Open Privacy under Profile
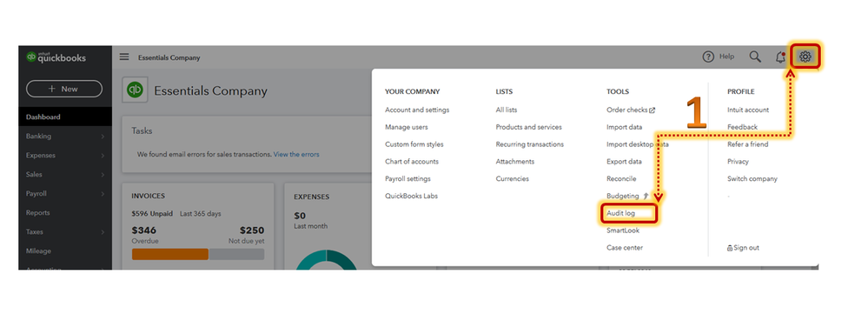 tap(738, 161)
